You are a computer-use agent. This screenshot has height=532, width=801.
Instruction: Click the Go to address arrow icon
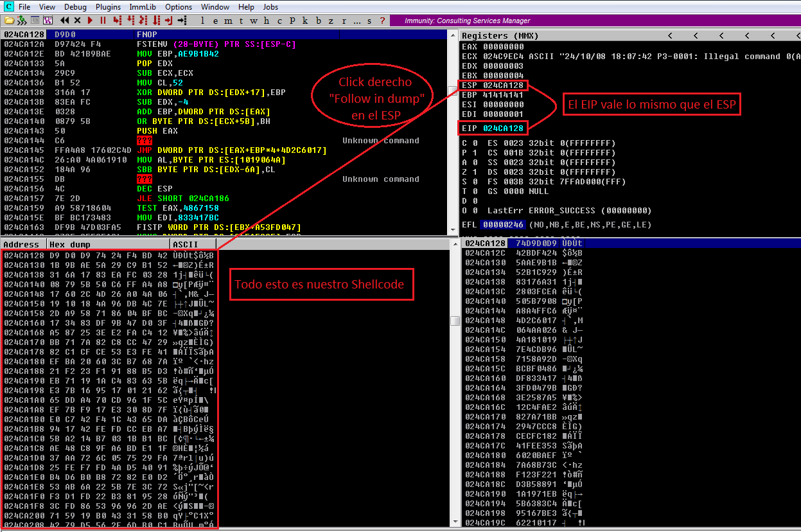click(183, 21)
